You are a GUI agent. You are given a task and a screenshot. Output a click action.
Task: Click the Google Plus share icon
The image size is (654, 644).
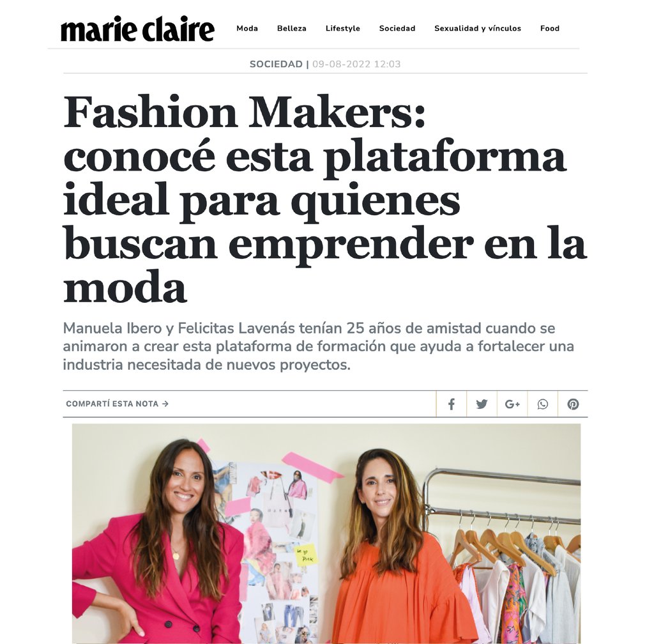[x=512, y=404]
